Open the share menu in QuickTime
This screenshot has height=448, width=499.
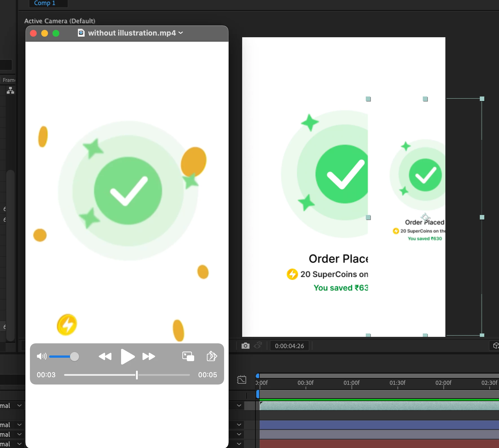[x=212, y=356]
